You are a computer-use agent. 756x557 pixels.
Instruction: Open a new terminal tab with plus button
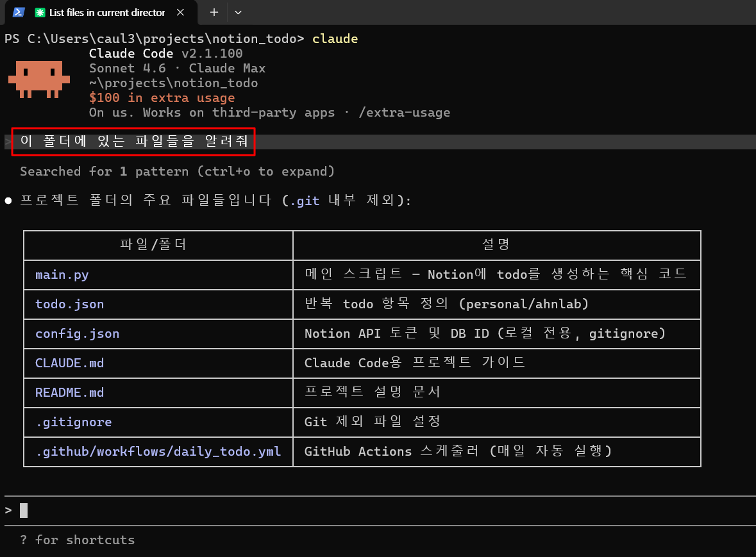tap(214, 12)
